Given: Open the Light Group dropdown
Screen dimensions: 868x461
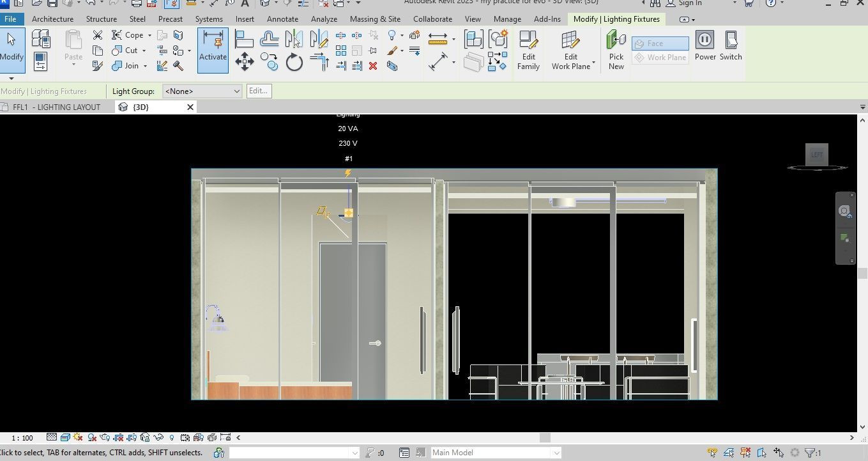Looking at the screenshot, I should coord(202,91).
